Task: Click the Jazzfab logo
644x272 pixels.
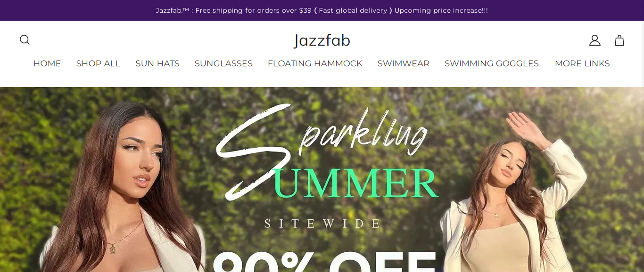Action: (x=322, y=40)
